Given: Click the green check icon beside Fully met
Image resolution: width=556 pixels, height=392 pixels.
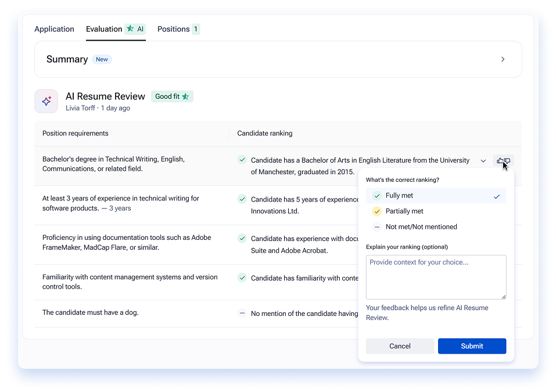Looking at the screenshot, I should 377,196.
